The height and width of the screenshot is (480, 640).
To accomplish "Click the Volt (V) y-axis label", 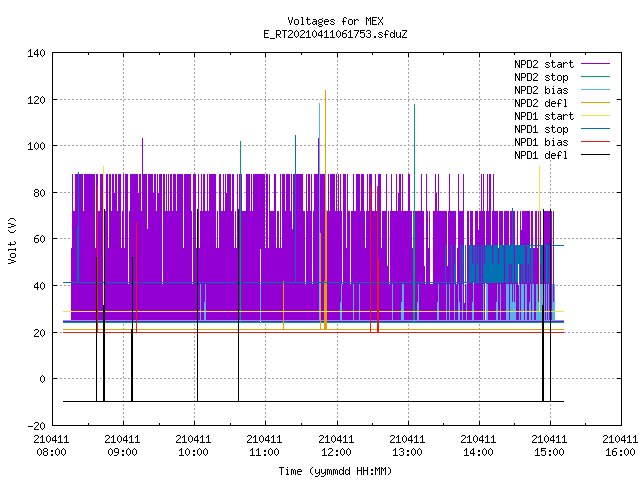I will coord(13,240).
